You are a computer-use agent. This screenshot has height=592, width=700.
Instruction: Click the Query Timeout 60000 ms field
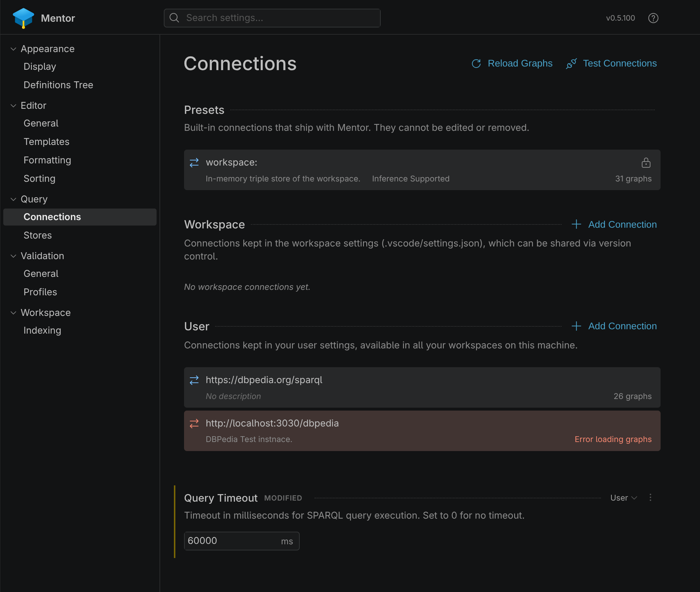click(x=242, y=541)
